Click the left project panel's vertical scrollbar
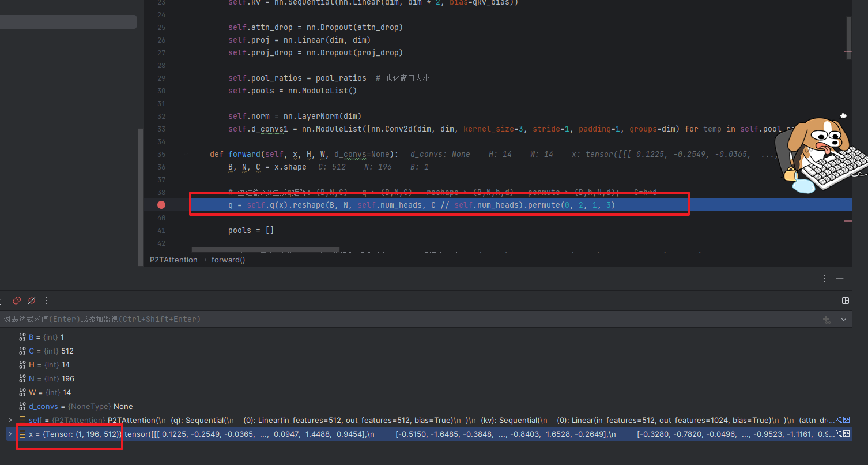The height and width of the screenshot is (465, 868). coord(140,196)
